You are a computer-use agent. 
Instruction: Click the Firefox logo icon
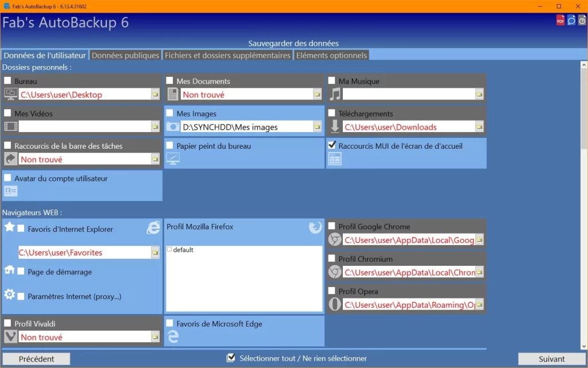click(315, 227)
